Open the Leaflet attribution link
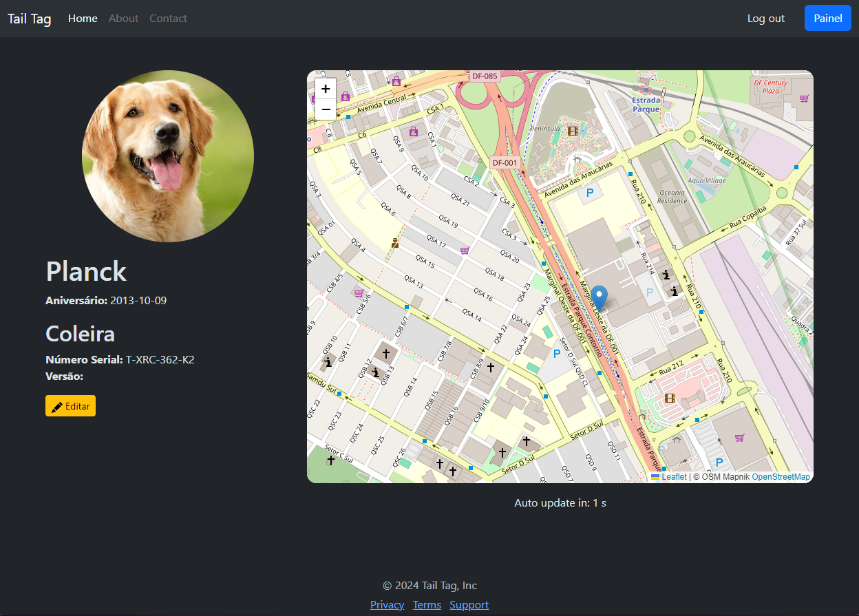 coord(674,477)
